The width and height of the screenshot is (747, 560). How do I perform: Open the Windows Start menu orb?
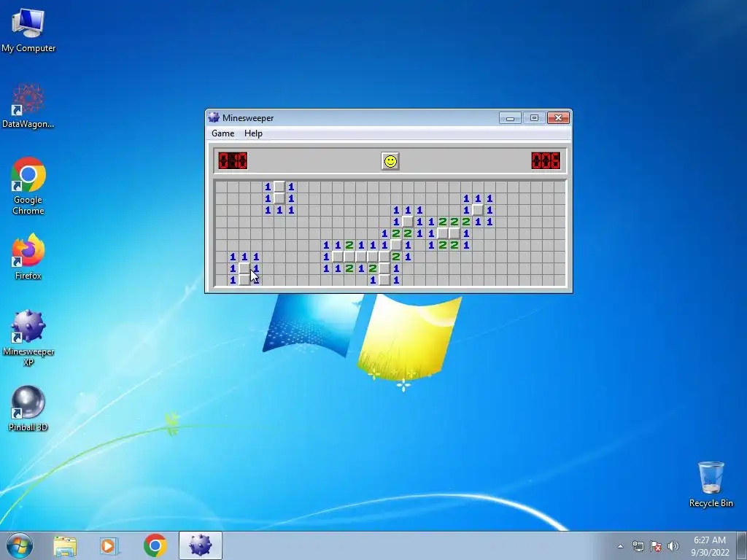20,545
